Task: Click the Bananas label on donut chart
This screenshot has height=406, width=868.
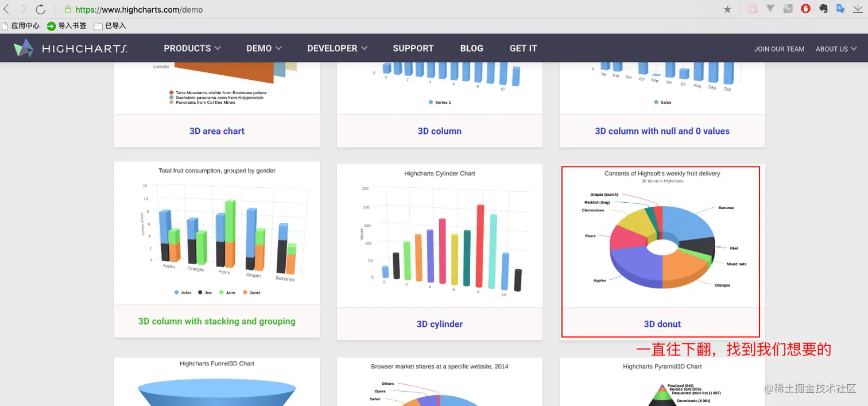Action: pyautogui.click(x=726, y=207)
